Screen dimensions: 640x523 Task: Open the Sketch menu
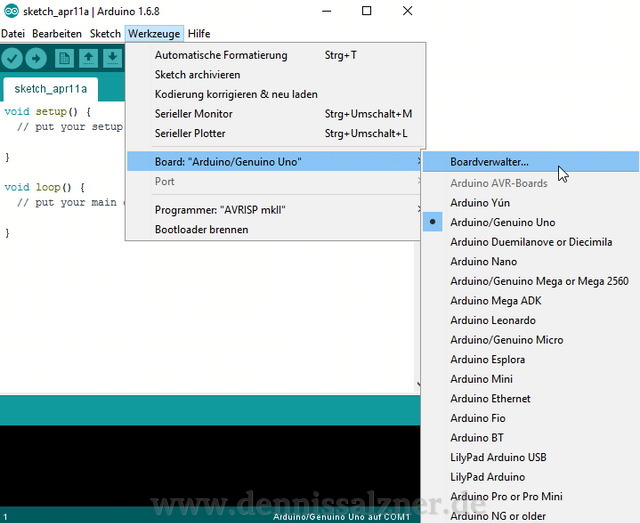click(x=105, y=33)
